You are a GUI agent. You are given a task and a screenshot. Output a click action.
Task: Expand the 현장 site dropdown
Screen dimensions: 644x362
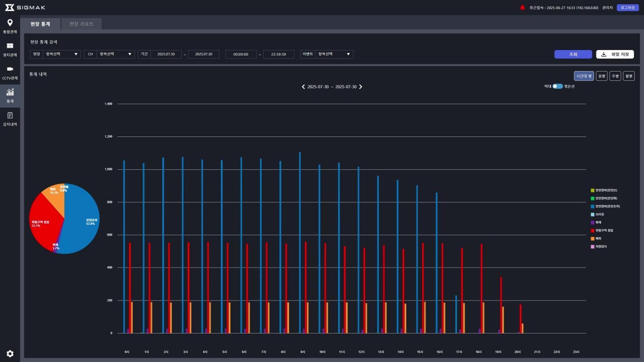click(x=62, y=54)
